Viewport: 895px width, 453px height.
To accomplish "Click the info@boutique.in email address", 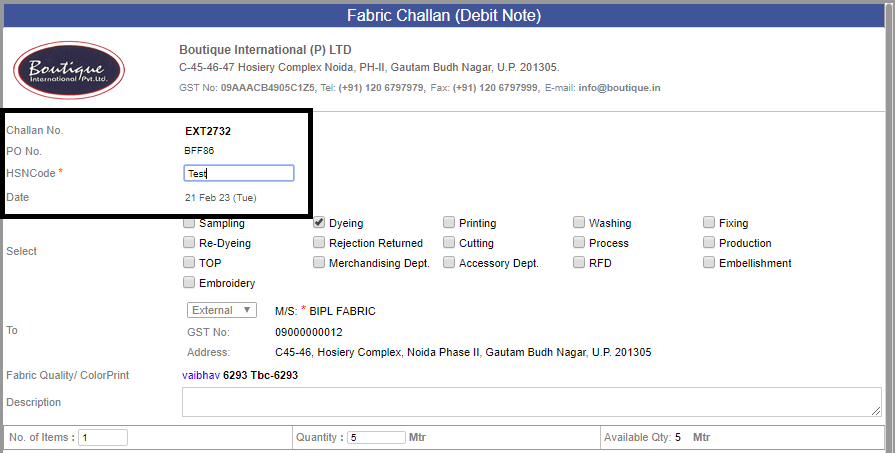I will [619, 88].
